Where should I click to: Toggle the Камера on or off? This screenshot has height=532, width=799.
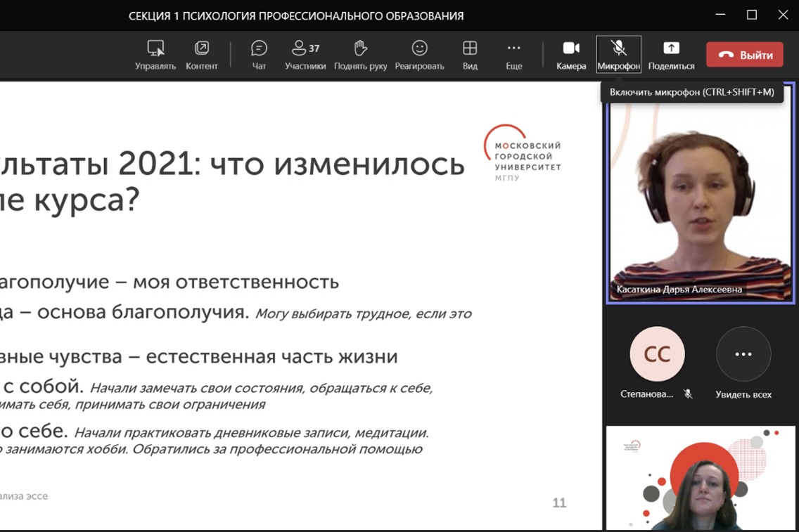click(x=570, y=55)
